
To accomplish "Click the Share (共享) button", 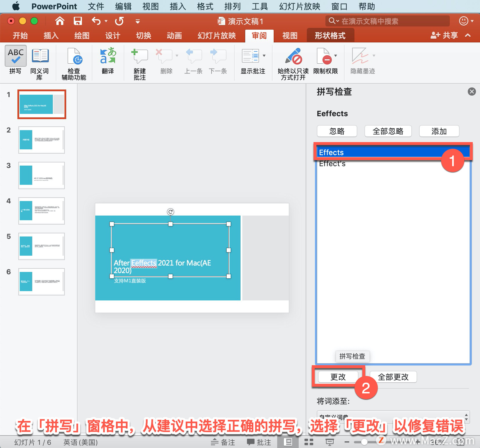I will pyautogui.click(x=444, y=35).
